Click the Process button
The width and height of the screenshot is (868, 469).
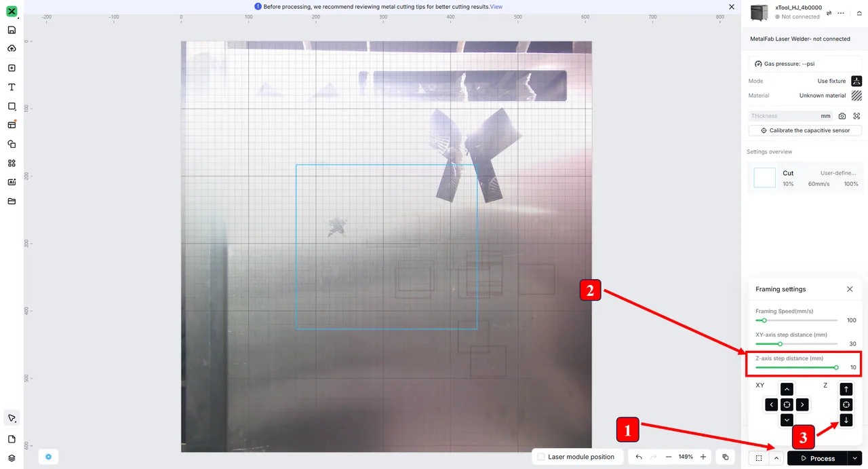pos(817,458)
